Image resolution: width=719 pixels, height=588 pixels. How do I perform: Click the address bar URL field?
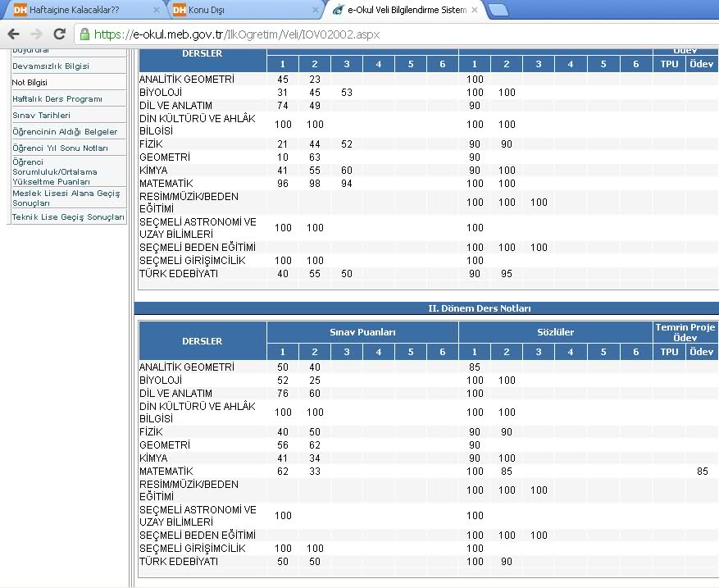pyautogui.click(x=328, y=34)
